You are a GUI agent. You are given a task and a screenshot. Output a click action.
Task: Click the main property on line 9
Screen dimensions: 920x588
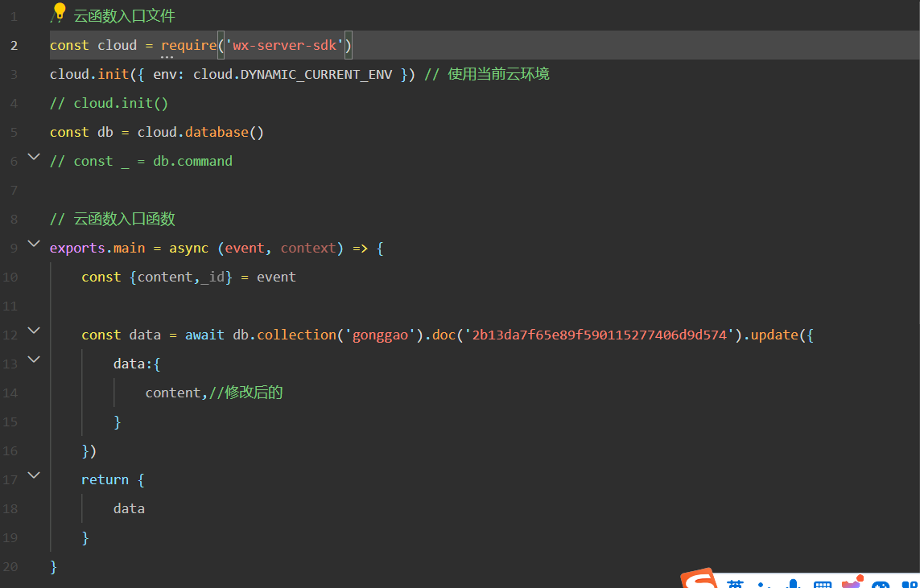pos(129,248)
